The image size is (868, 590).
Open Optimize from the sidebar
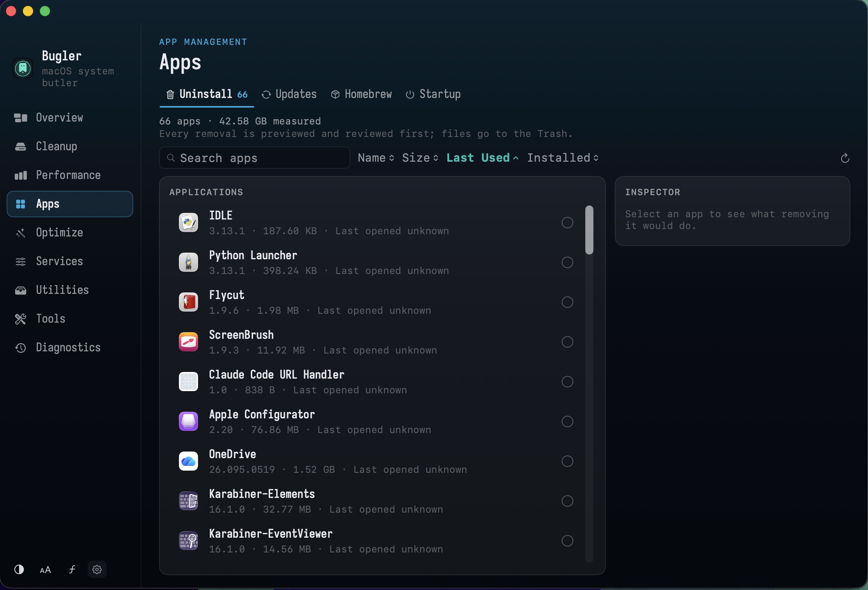coord(70,233)
